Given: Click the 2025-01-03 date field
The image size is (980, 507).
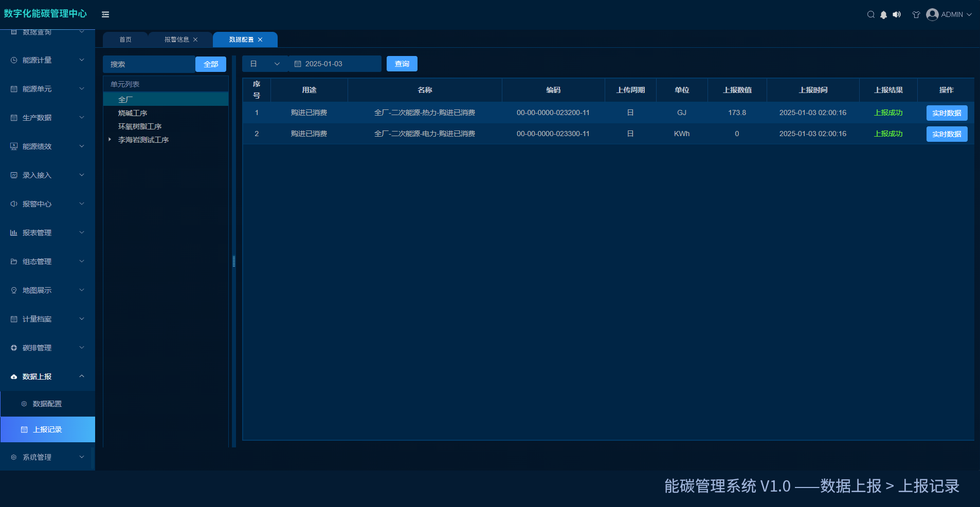Looking at the screenshot, I should (x=335, y=64).
